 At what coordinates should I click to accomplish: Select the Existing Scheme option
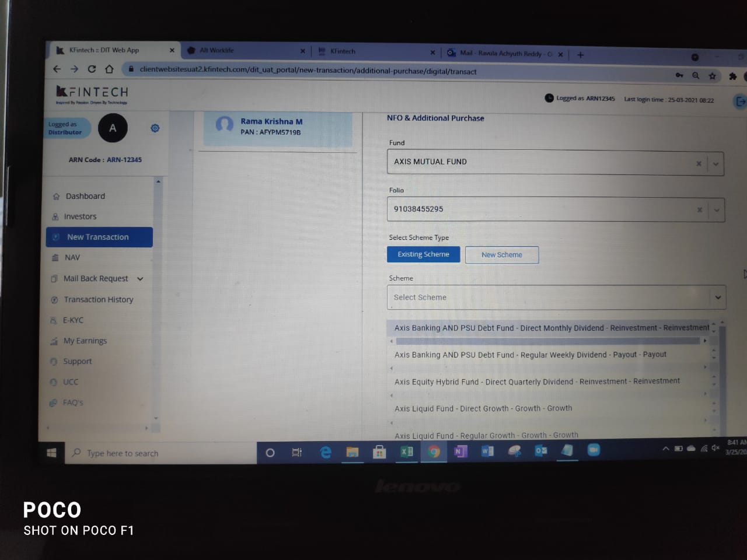pyautogui.click(x=423, y=254)
